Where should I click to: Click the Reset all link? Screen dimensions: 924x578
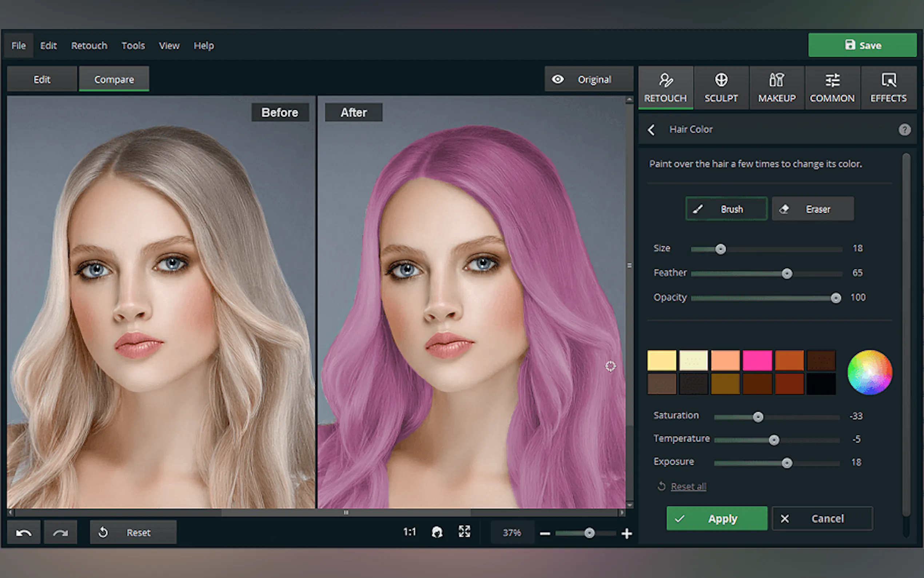coord(688,487)
